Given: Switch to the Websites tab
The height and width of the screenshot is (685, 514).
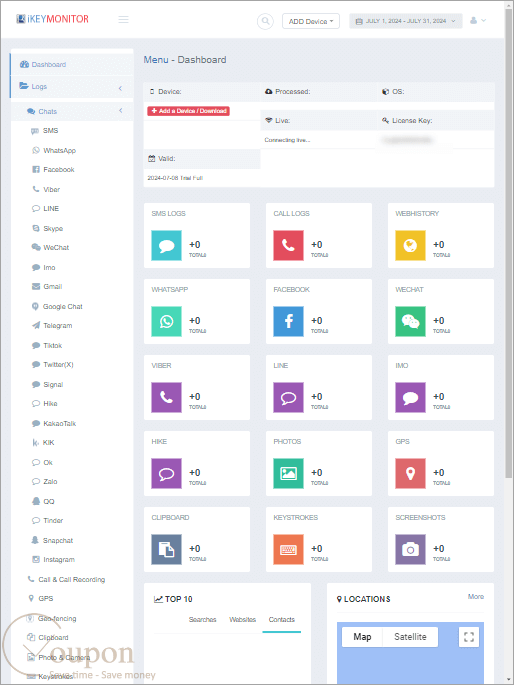Looking at the screenshot, I should (242, 619).
